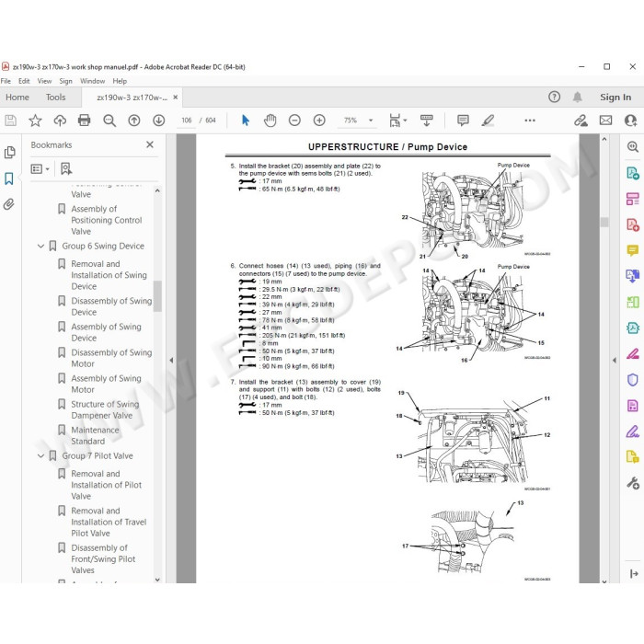Viewport: 644px width, 644px height.
Task: Open Assembly of Positioning Control Valve bookmark
Action: tap(107, 220)
